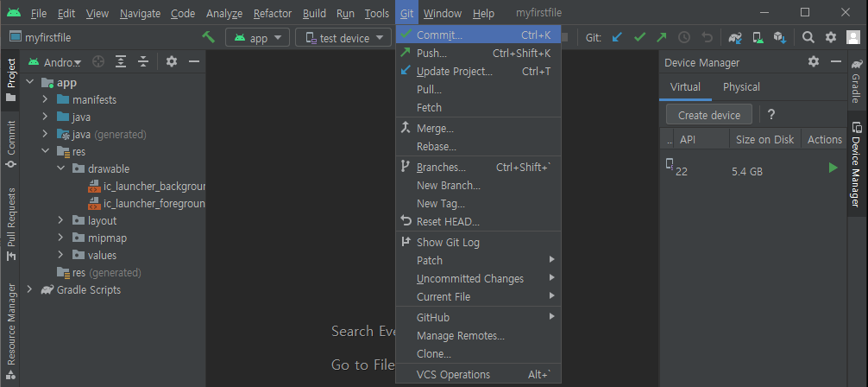Screen dimensions: 868x387
Task: Choose VCS Operations menu entry
Action: [x=478, y=375]
